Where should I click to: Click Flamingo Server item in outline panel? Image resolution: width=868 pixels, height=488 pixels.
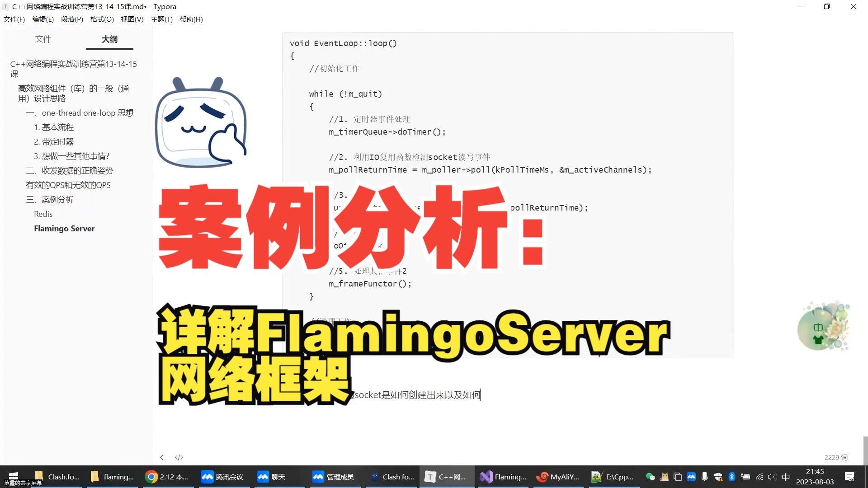click(64, 228)
